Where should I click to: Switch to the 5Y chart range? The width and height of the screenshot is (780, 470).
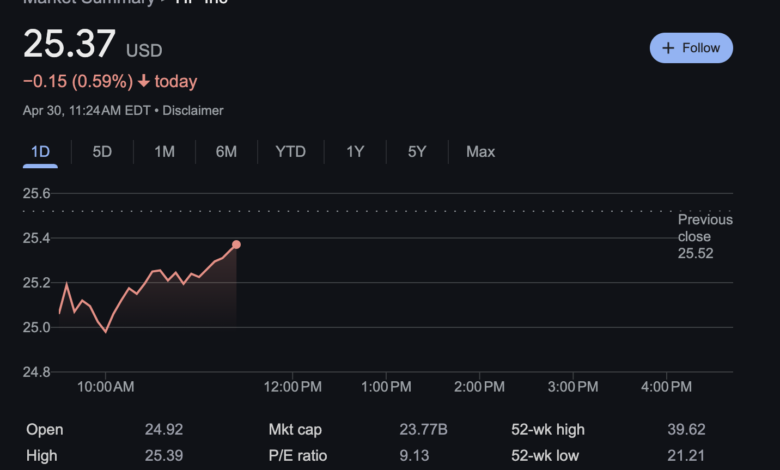(x=417, y=152)
